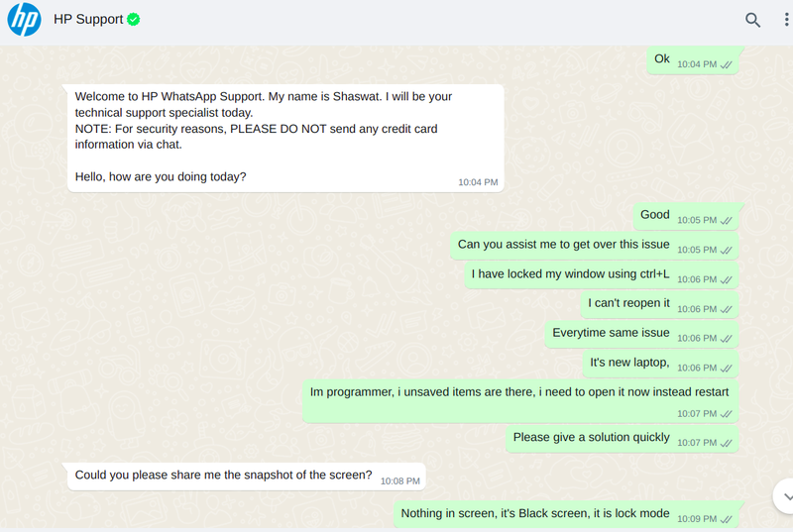The width and height of the screenshot is (793, 532).
Task: Select the Could you please share snapshot message
Action: point(246,477)
